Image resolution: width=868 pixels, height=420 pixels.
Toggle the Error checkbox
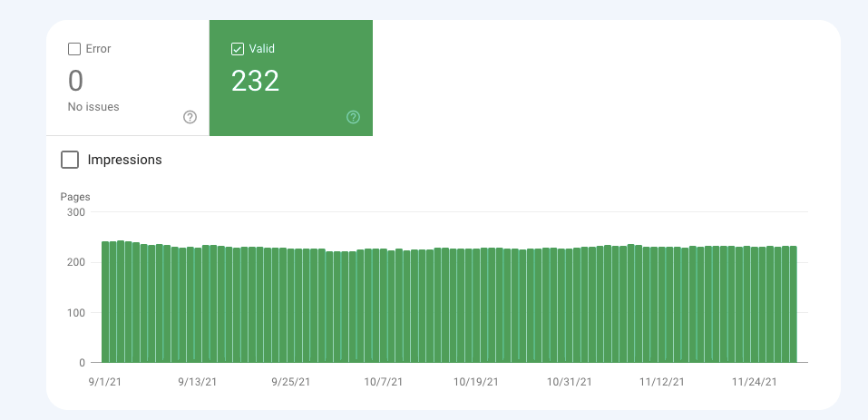click(74, 49)
